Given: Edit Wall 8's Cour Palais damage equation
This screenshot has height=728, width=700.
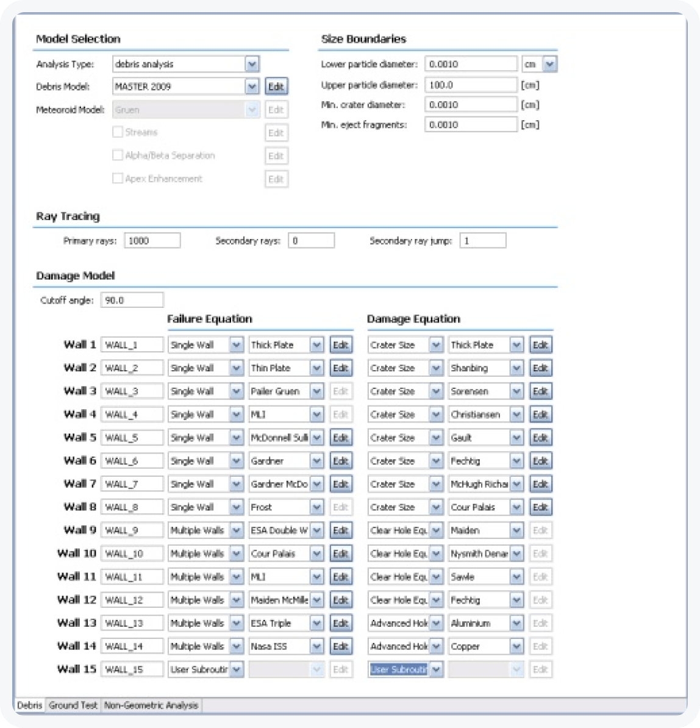Looking at the screenshot, I should 540,507.
